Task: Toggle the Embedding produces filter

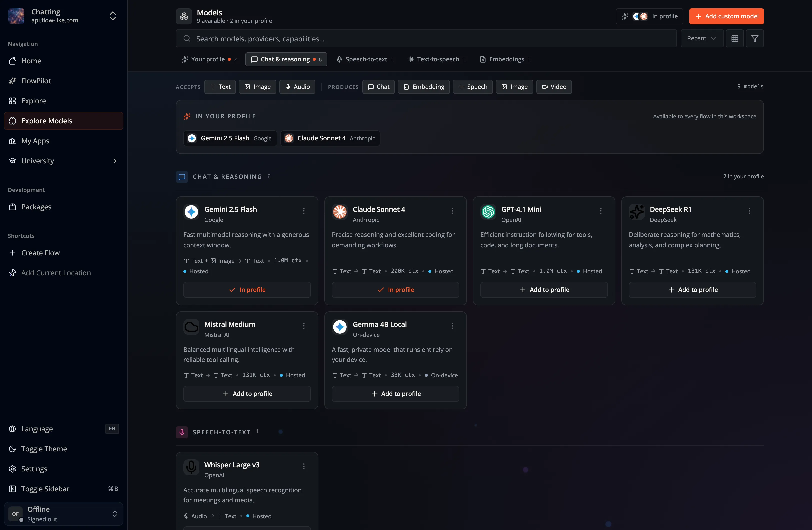Action: 424,87
